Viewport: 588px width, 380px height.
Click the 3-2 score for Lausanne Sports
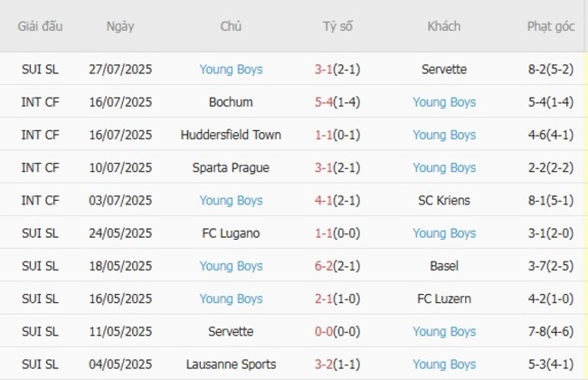pyautogui.click(x=324, y=365)
